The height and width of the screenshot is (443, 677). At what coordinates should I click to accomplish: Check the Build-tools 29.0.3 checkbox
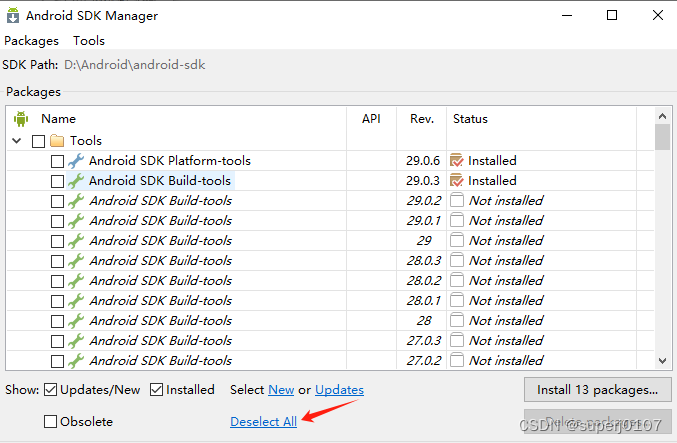coord(57,181)
